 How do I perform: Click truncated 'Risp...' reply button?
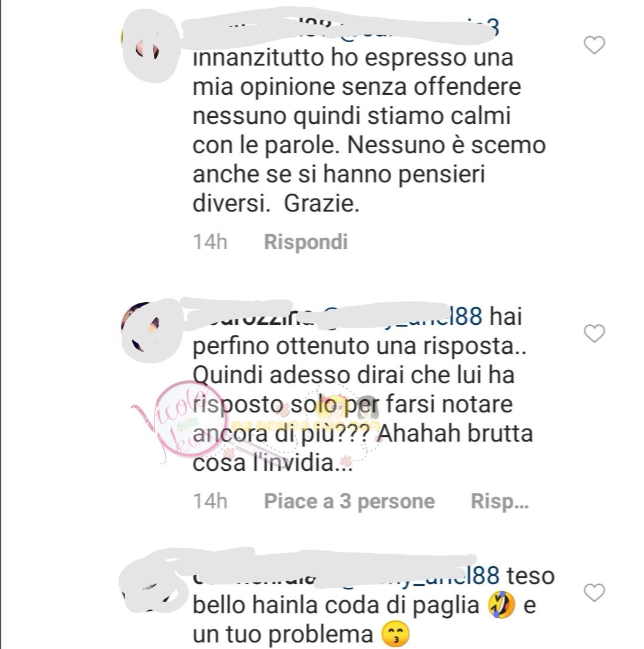click(x=500, y=501)
